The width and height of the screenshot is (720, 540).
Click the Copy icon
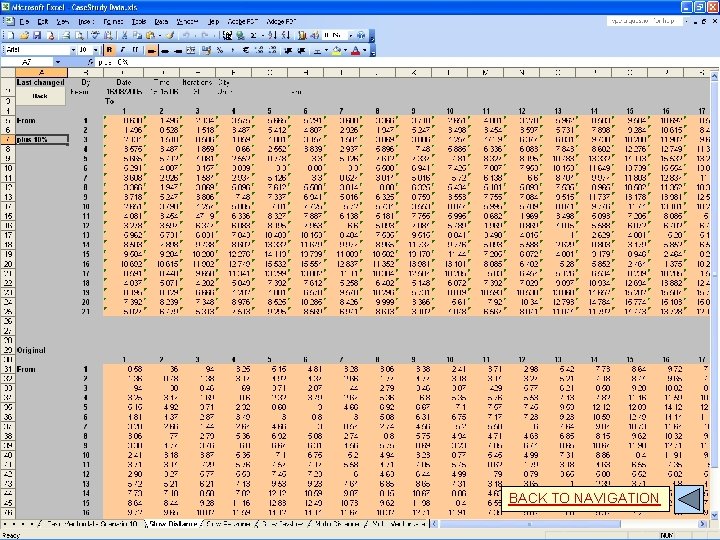coord(137,35)
